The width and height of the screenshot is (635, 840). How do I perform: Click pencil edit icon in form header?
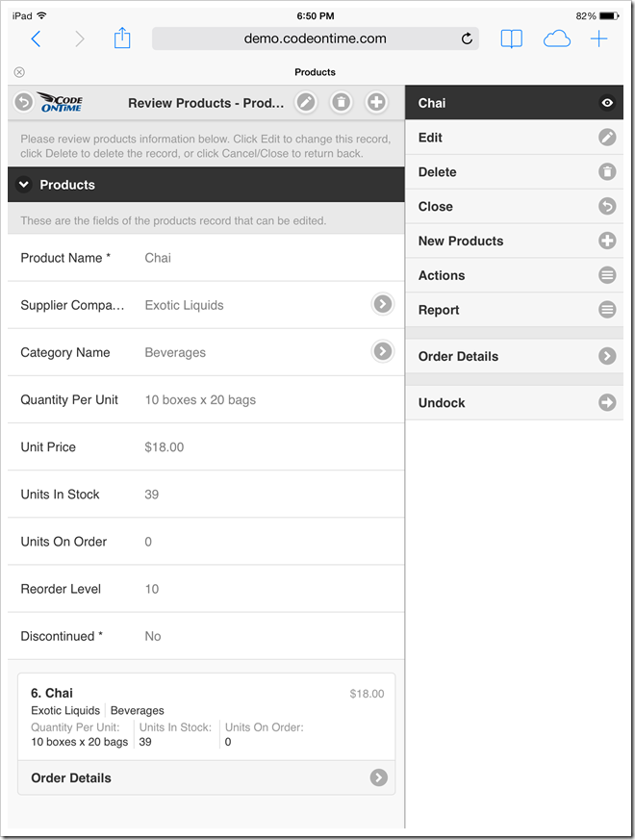305,102
